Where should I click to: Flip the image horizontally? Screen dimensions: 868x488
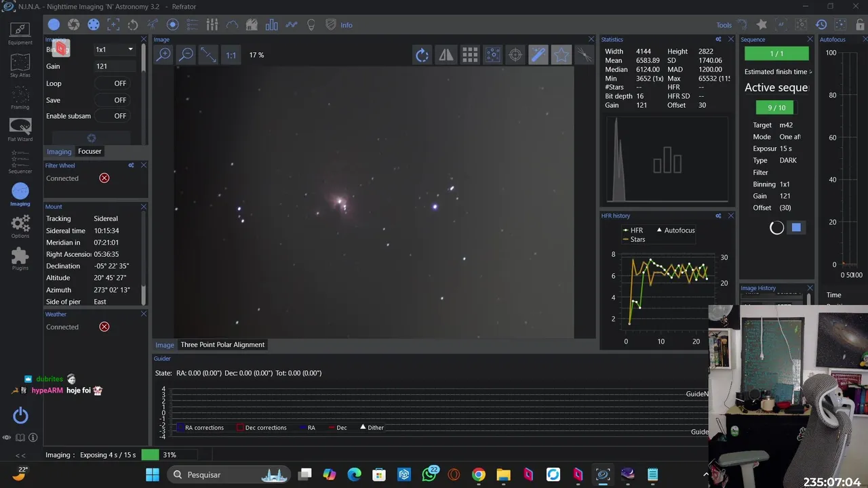446,55
